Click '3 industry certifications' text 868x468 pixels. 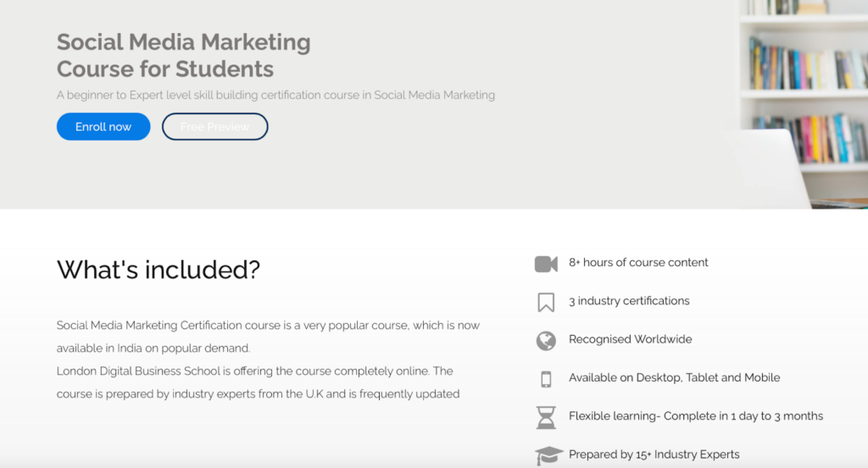coord(629,301)
